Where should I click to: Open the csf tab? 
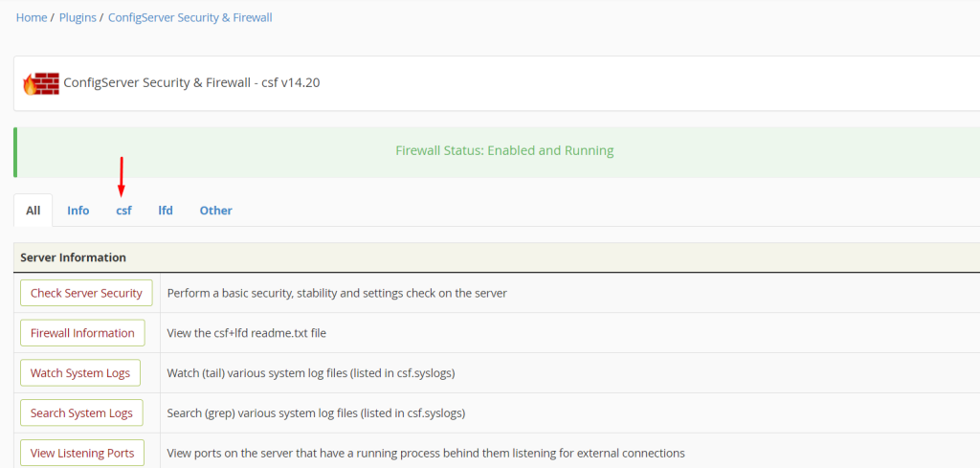(x=124, y=211)
